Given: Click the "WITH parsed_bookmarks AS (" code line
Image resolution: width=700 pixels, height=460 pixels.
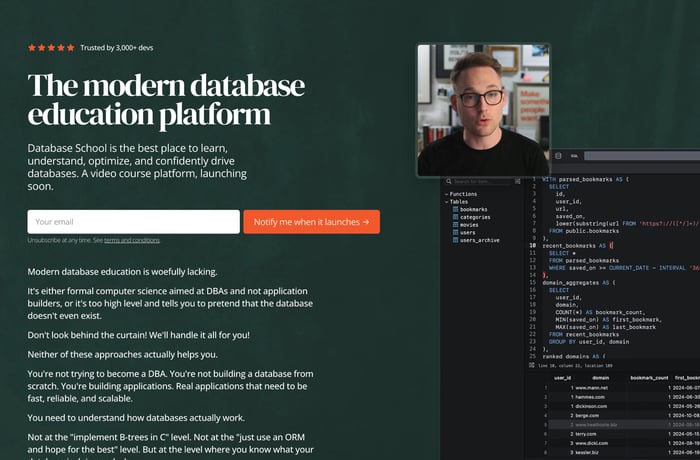Looking at the screenshot, I should [585, 180].
